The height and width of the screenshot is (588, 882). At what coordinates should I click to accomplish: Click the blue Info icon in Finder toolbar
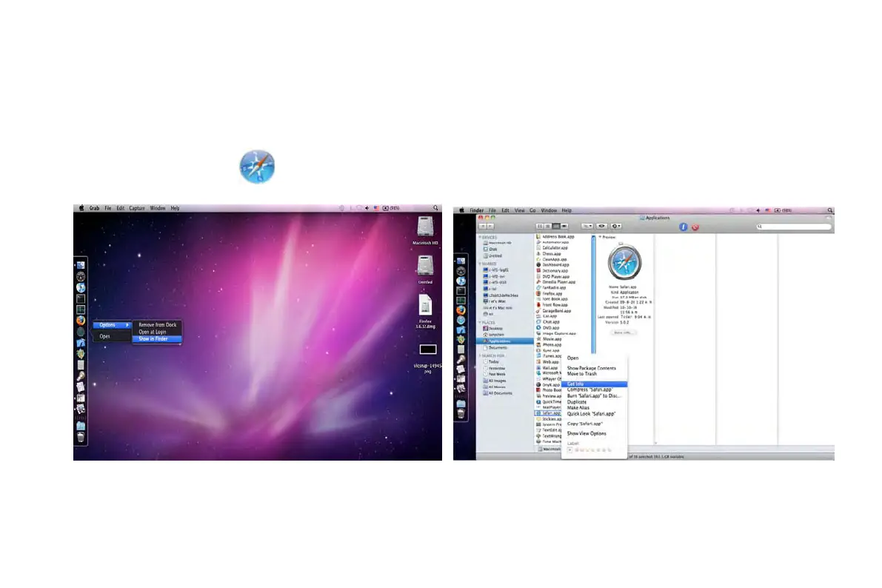[x=684, y=227]
